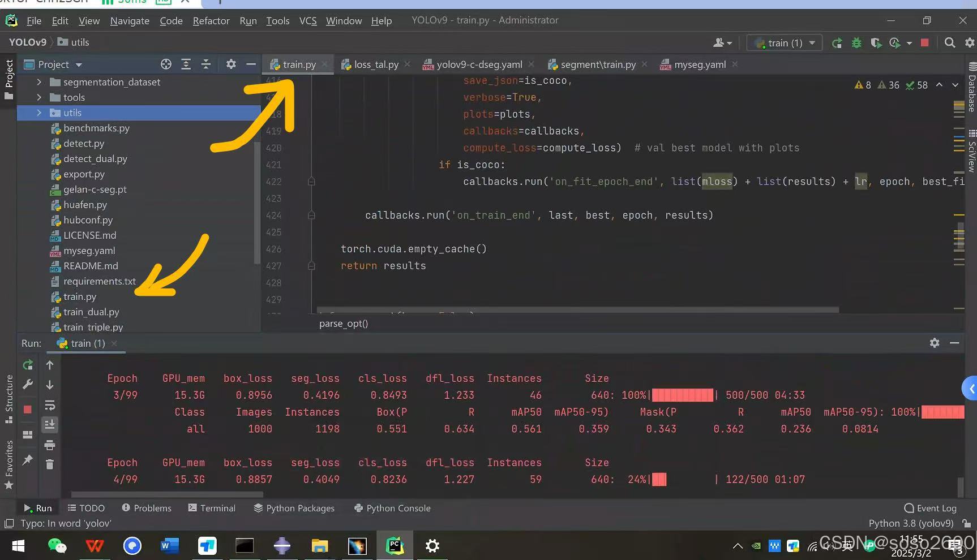Viewport: 977px width, 560px height.
Task: Toggle code fold at line 427
Action: [311, 265]
